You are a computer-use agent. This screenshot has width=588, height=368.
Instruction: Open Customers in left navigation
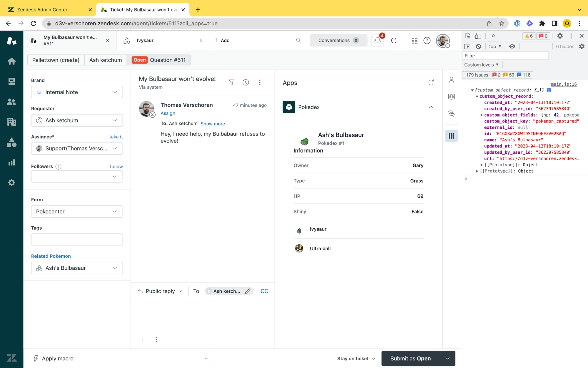tap(11, 102)
